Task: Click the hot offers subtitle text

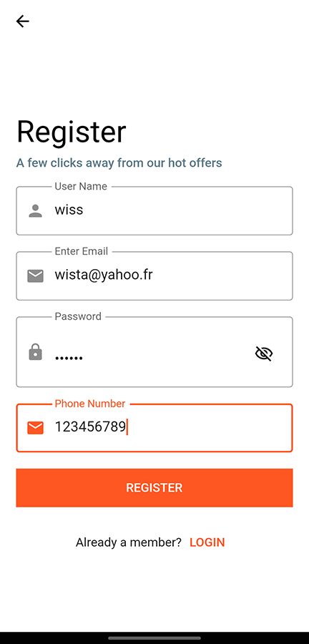Action: coord(119,162)
